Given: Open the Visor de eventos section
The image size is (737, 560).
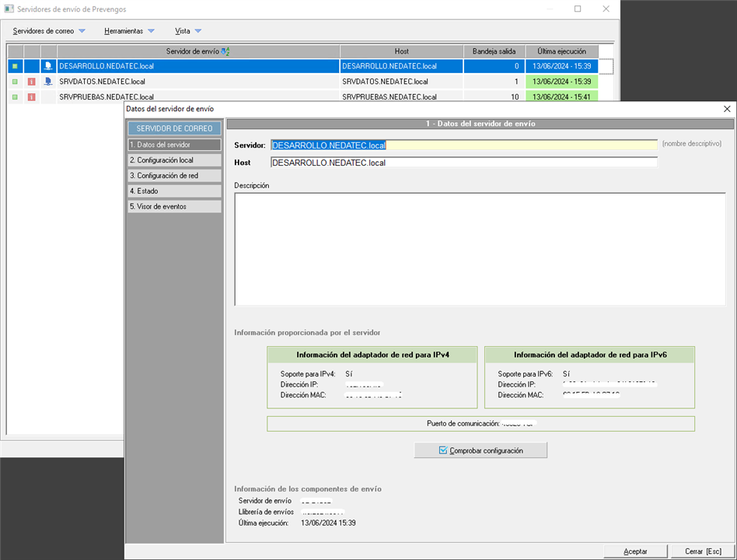Looking at the screenshot, I should (x=175, y=207).
